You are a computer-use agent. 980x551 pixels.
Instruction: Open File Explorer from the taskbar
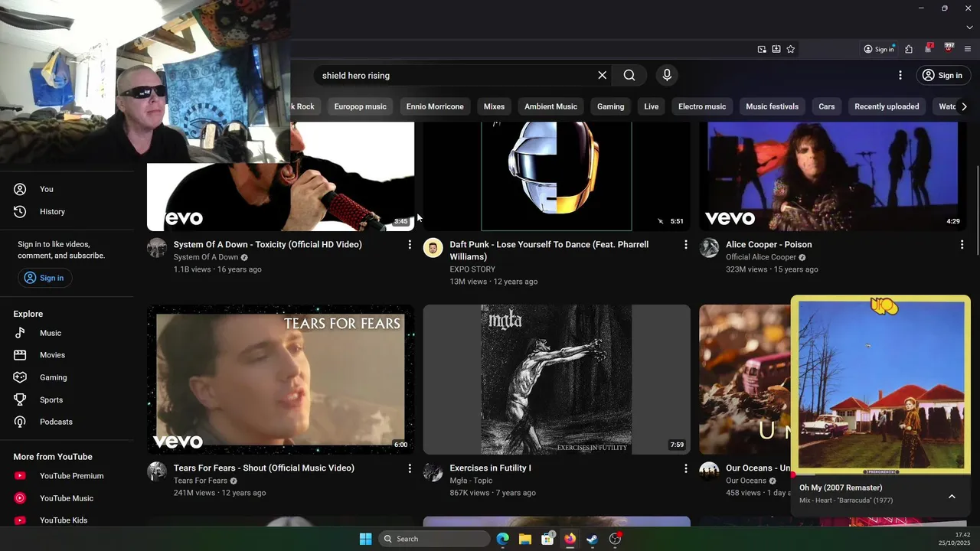525,539
